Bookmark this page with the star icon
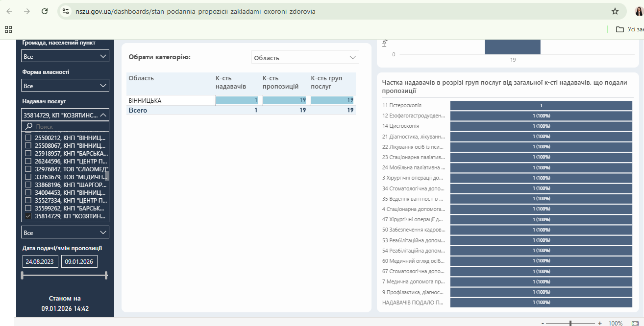 point(615,11)
